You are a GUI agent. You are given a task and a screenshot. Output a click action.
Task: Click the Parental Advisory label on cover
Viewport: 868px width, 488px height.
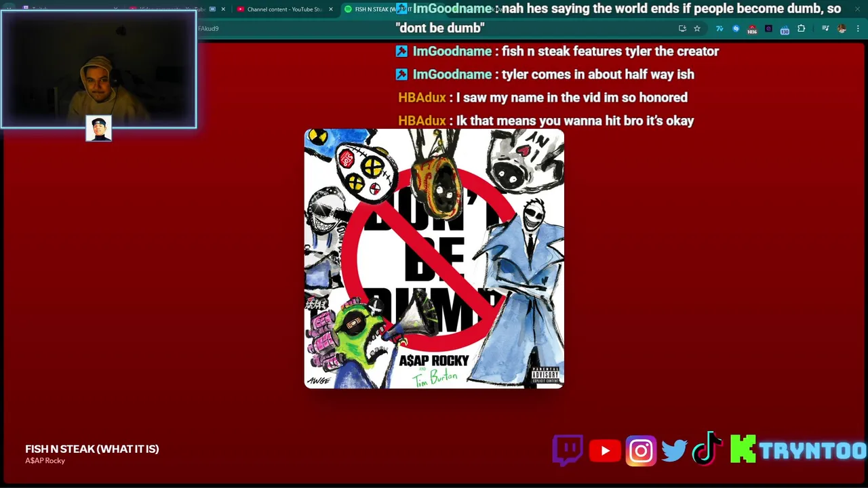(545, 376)
